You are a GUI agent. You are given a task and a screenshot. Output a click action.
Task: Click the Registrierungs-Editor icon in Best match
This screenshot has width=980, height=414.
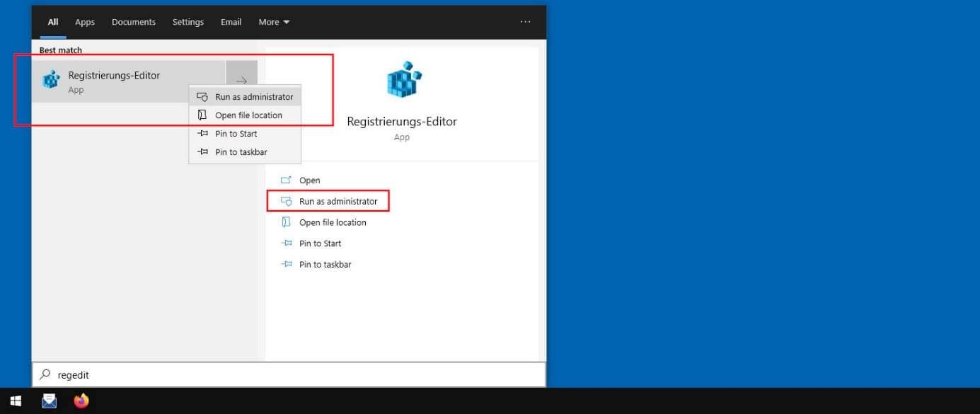51,81
